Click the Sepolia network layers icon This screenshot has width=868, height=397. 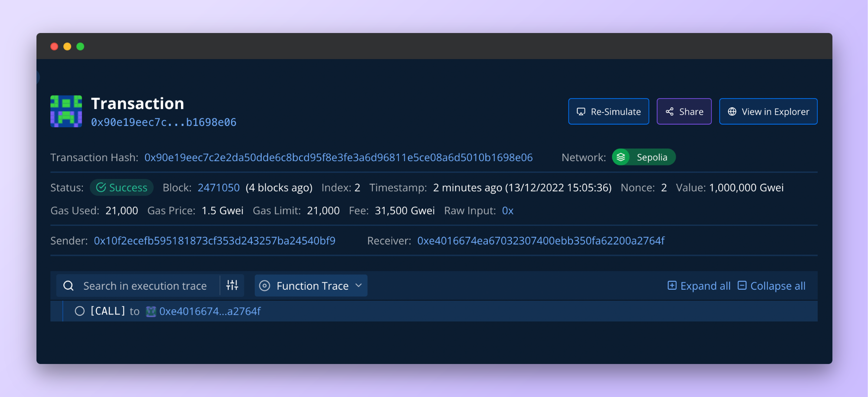621,157
